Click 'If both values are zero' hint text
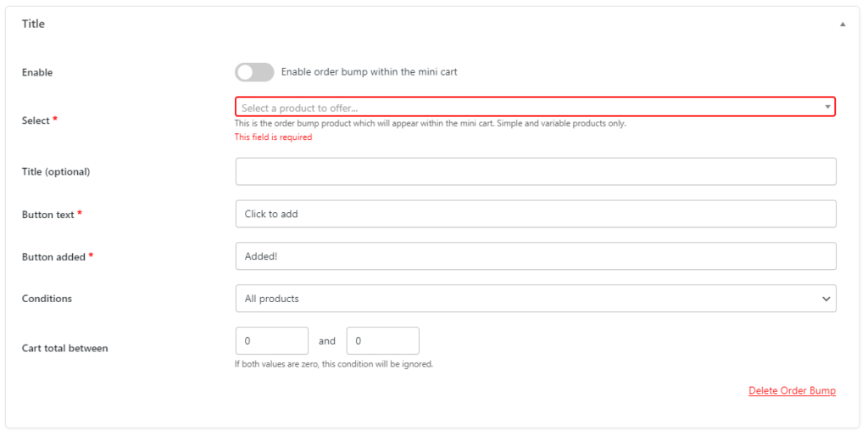This screenshot has height=437, width=868. 334,364
